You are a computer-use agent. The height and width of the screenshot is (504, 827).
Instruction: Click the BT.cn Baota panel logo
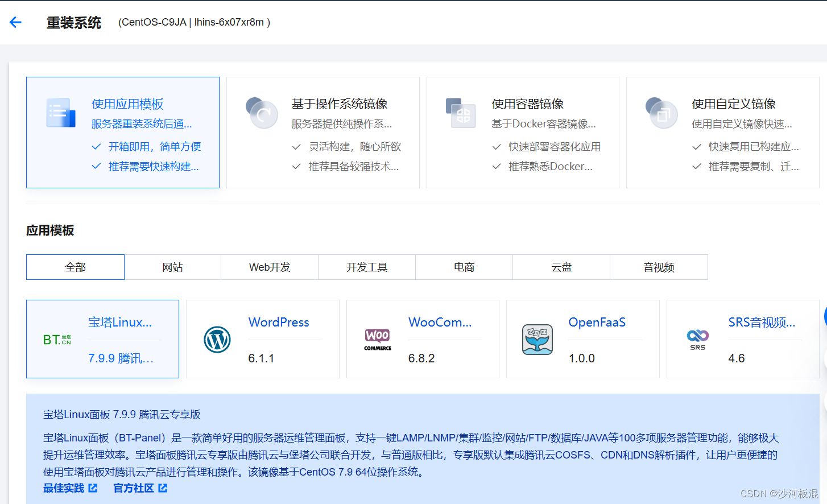click(57, 340)
